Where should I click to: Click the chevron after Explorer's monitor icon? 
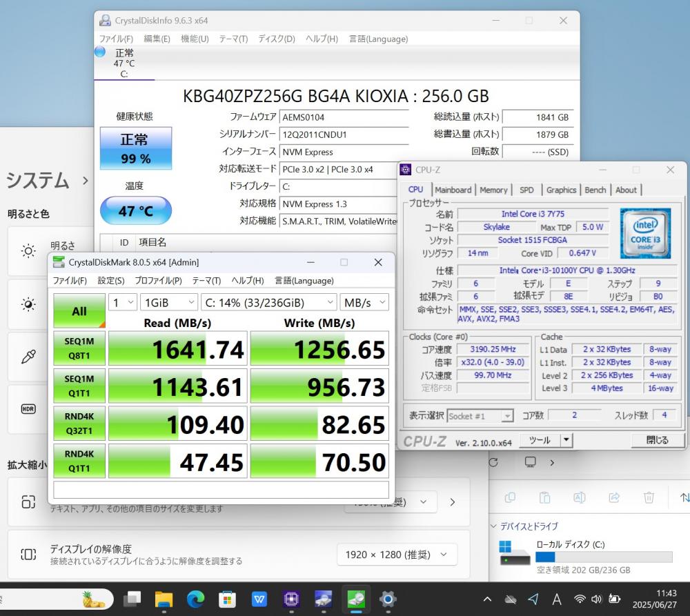tap(552, 462)
